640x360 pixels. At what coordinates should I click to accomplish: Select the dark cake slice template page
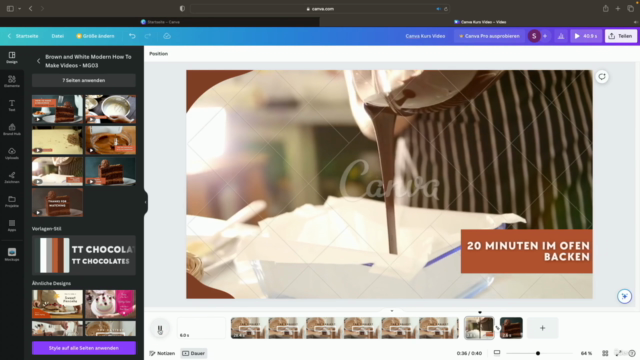point(111,171)
